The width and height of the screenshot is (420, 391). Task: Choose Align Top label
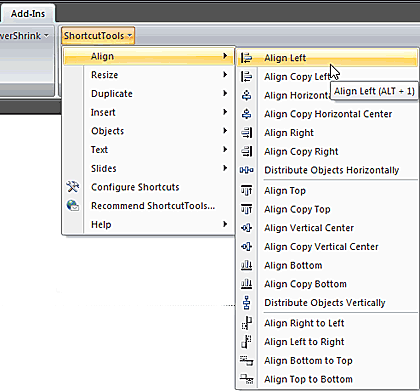pyautogui.click(x=285, y=191)
